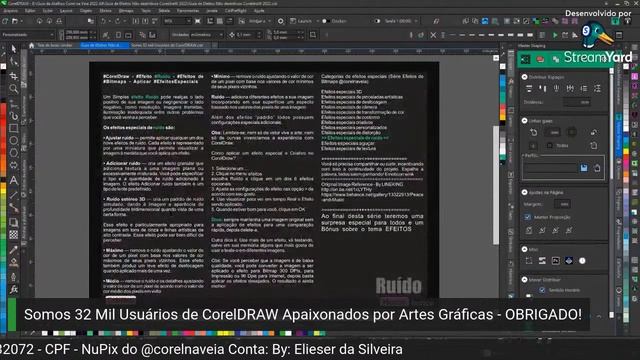Click the New document icon
Viewport: 640px width, 360px height.
click(5, 21)
